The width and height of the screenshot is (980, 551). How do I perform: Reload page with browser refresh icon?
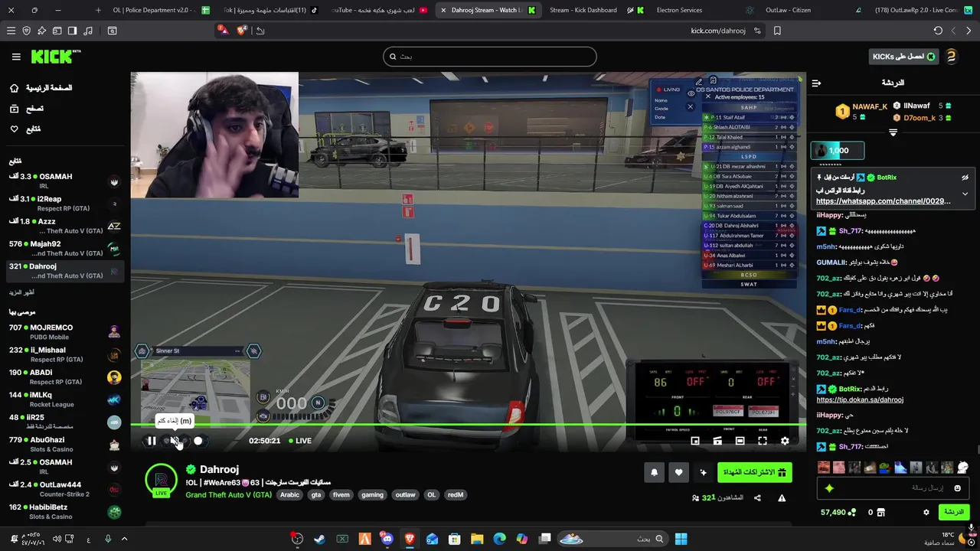pyautogui.click(x=938, y=31)
